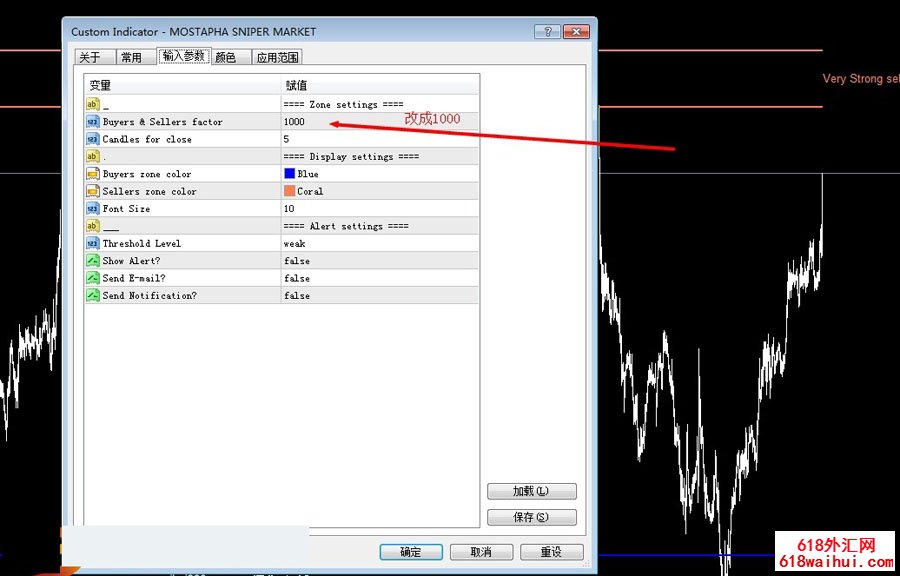The width and height of the screenshot is (900, 576).
Task: Click the ==== Alert settings ==== value
Action: 346,226
